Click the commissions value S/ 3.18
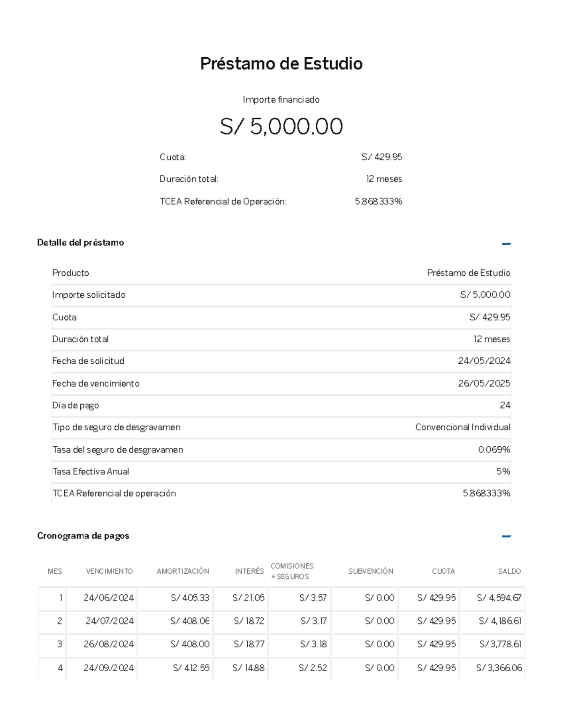 (x=313, y=644)
